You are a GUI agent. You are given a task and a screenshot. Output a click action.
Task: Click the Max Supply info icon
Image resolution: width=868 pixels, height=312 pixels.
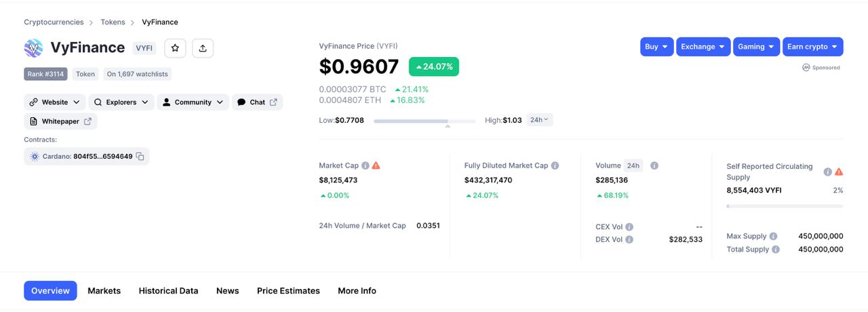tap(773, 237)
